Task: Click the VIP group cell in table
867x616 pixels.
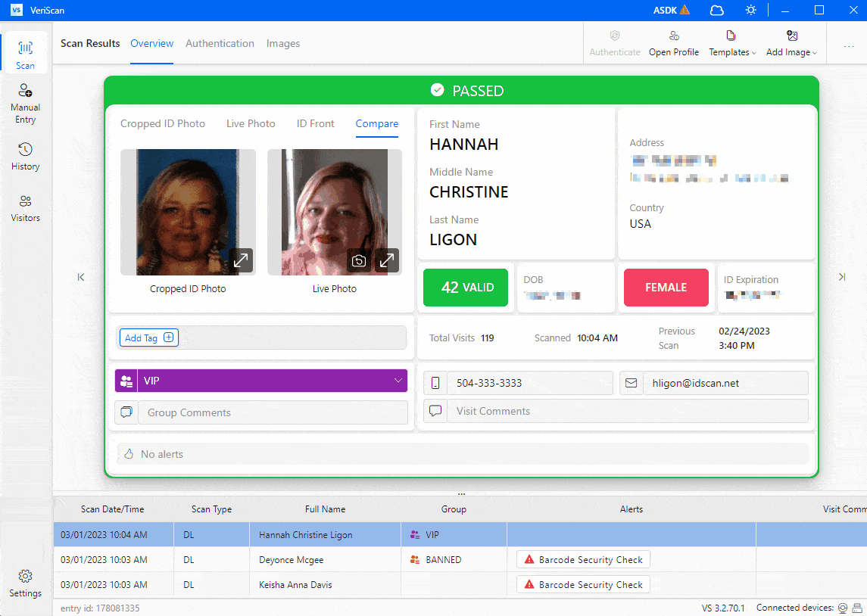Action: click(x=454, y=534)
